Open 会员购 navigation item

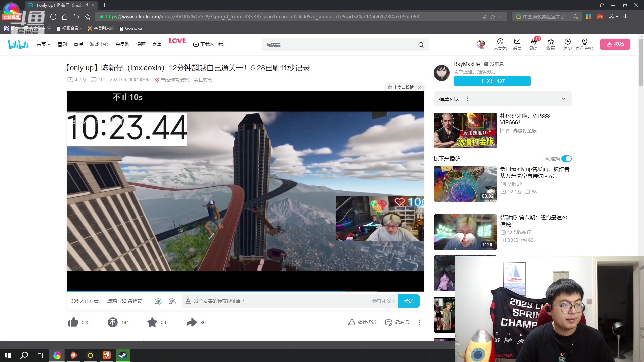point(122,44)
